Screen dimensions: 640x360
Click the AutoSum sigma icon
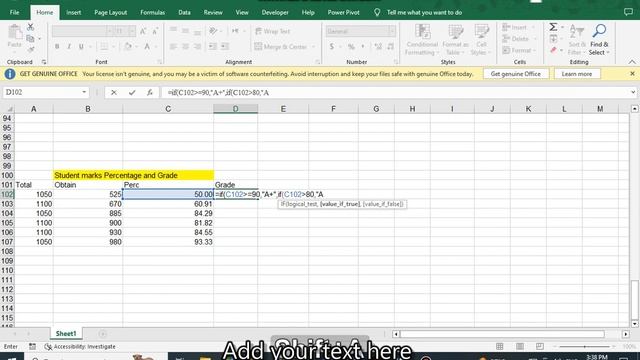[x=553, y=27]
